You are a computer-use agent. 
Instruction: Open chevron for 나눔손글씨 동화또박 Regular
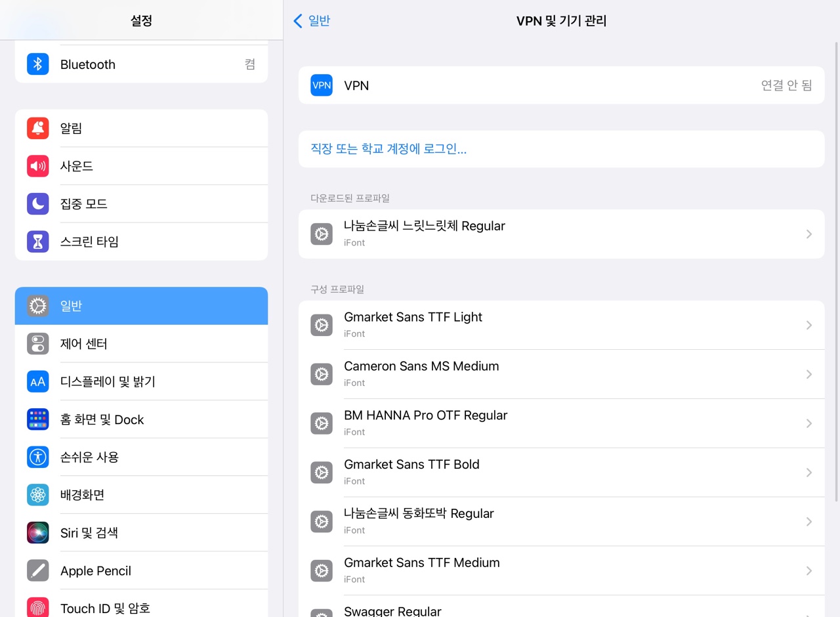(x=808, y=522)
